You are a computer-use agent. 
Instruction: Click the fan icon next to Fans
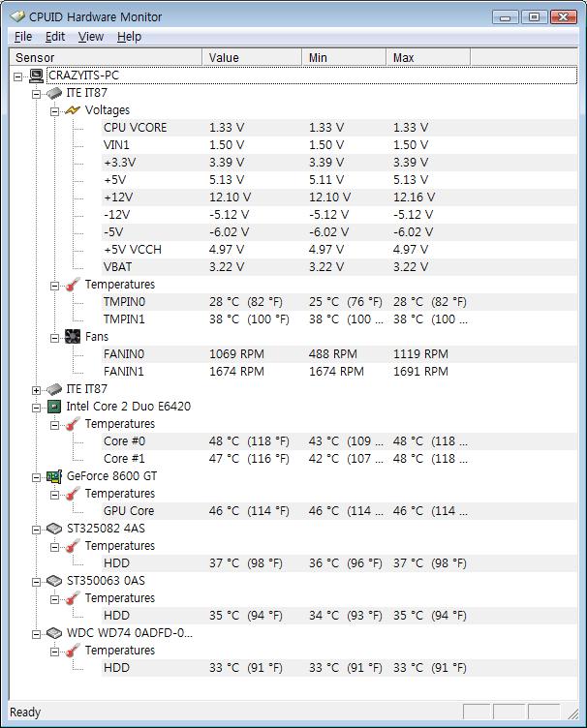click(73, 337)
